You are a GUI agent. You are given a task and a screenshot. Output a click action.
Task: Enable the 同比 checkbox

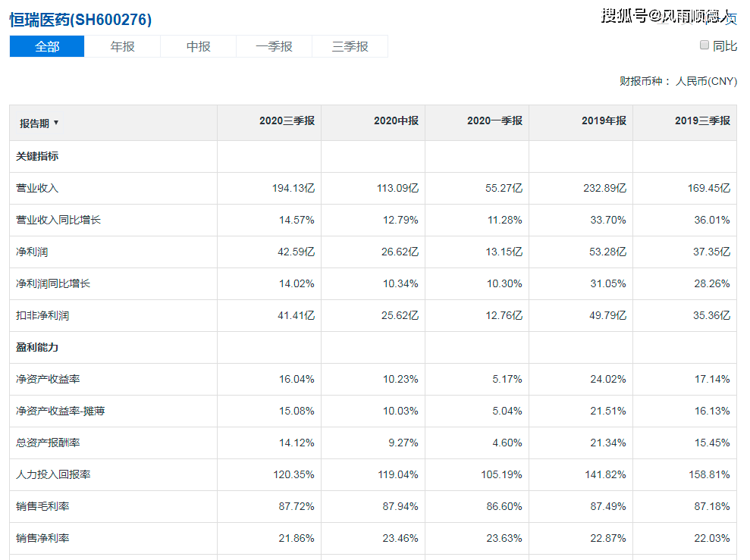[704, 45]
